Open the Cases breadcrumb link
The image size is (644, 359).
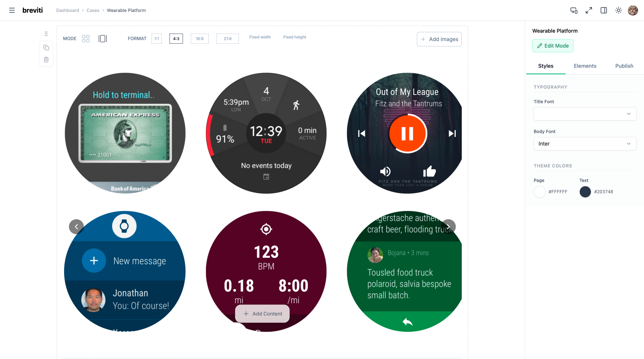[x=93, y=10]
